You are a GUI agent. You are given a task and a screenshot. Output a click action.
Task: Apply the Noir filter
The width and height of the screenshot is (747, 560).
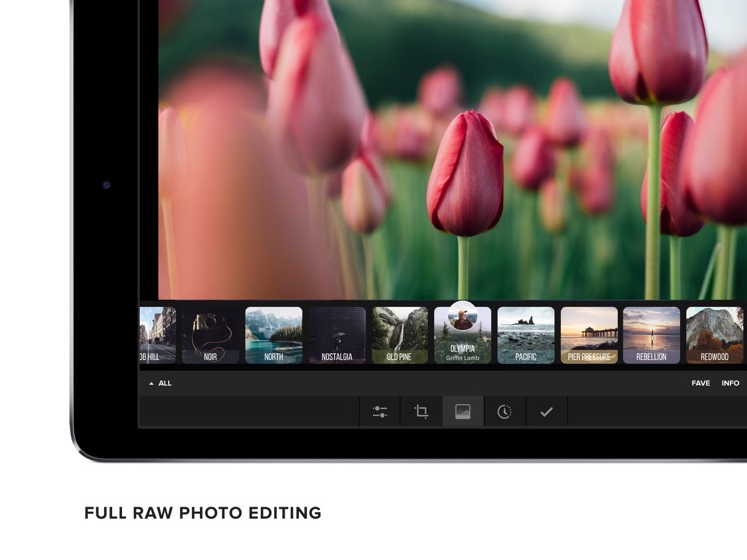[x=210, y=336]
